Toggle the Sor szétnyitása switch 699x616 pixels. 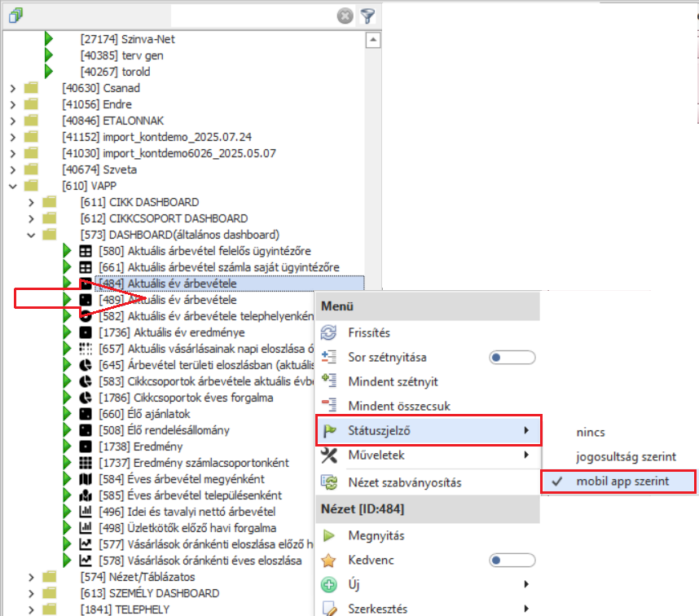pyautogui.click(x=512, y=357)
